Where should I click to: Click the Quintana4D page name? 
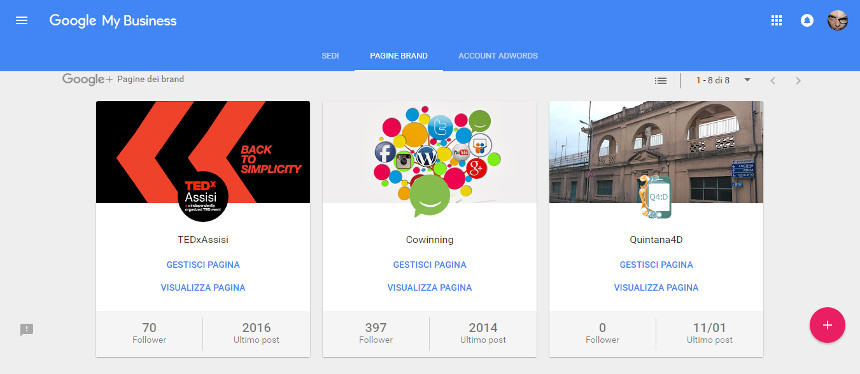(x=656, y=240)
